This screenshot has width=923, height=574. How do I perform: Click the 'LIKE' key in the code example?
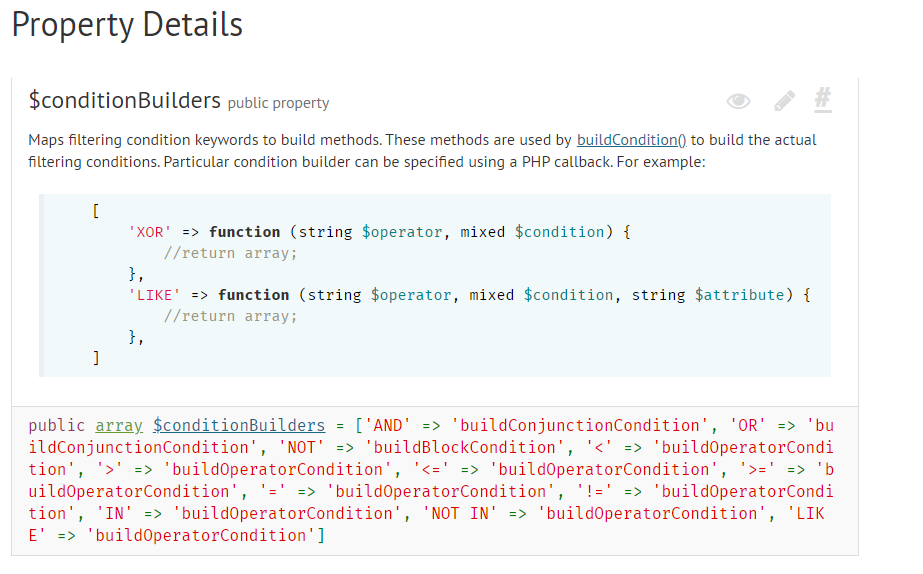click(x=154, y=295)
